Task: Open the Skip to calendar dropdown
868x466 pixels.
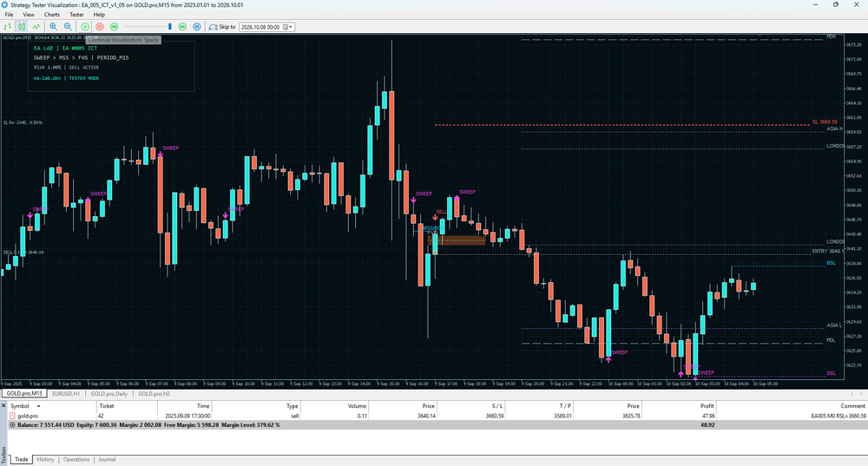Action: [288, 27]
